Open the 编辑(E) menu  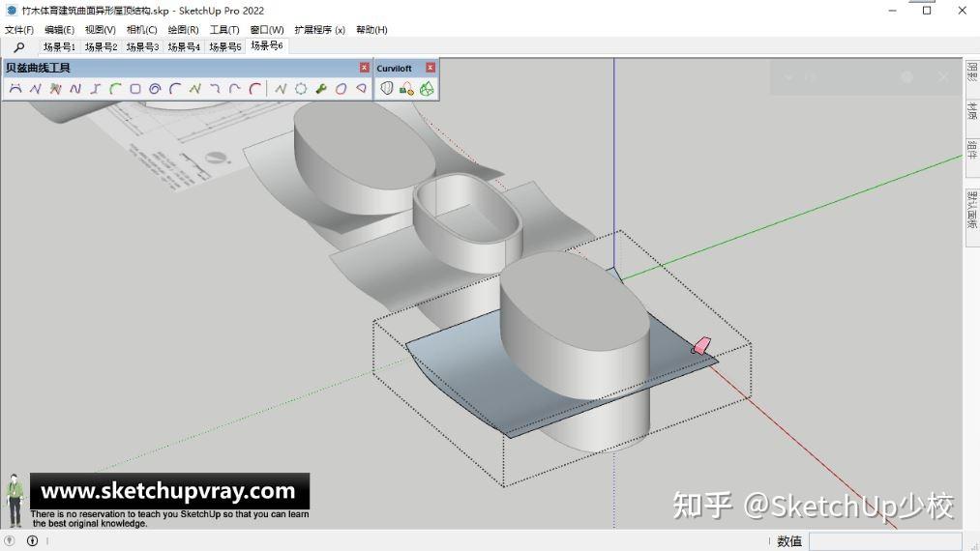point(59,29)
